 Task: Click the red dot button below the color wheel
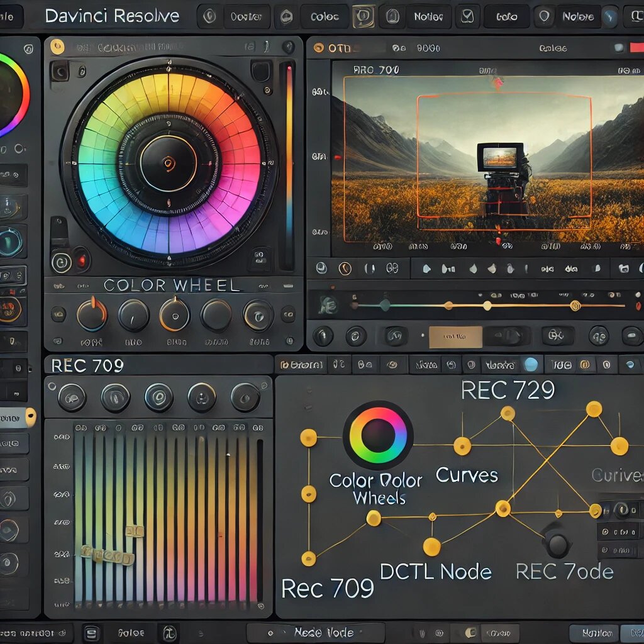pos(82,260)
